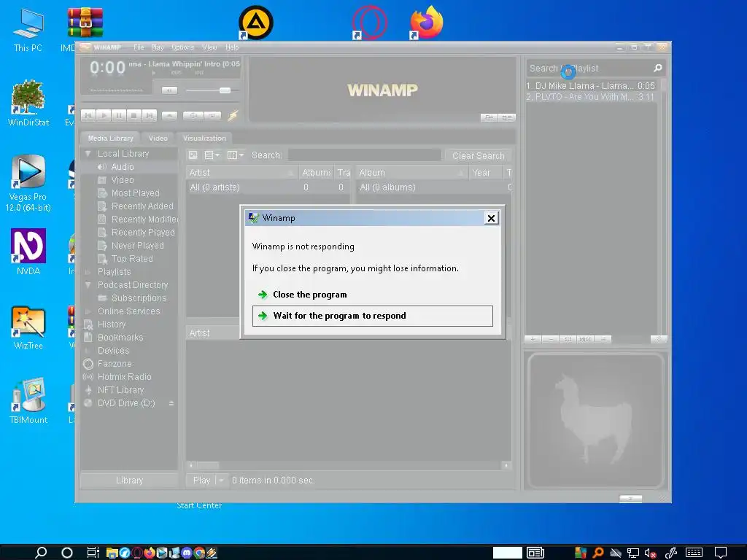747x560 pixels.
Task: Open the Play menu
Action: [x=158, y=47]
